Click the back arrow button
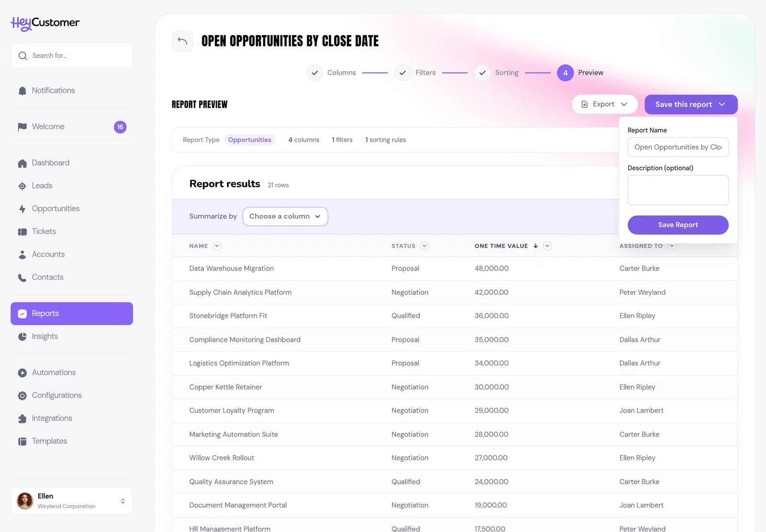 coord(182,41)
